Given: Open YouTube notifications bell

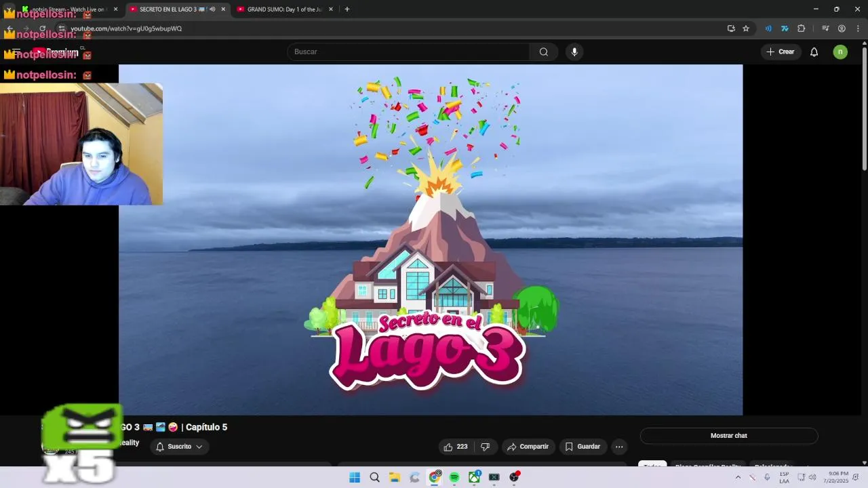Looking at the screenshot, I should click(814, 52).
